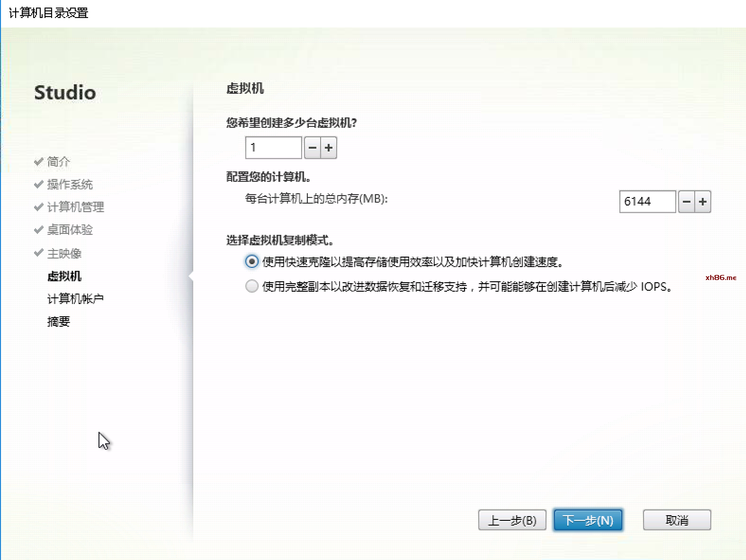Jump to the 主映像 wizard step
Screen dimensions: 746x560
pyautogui.click(x=64, y=253)
